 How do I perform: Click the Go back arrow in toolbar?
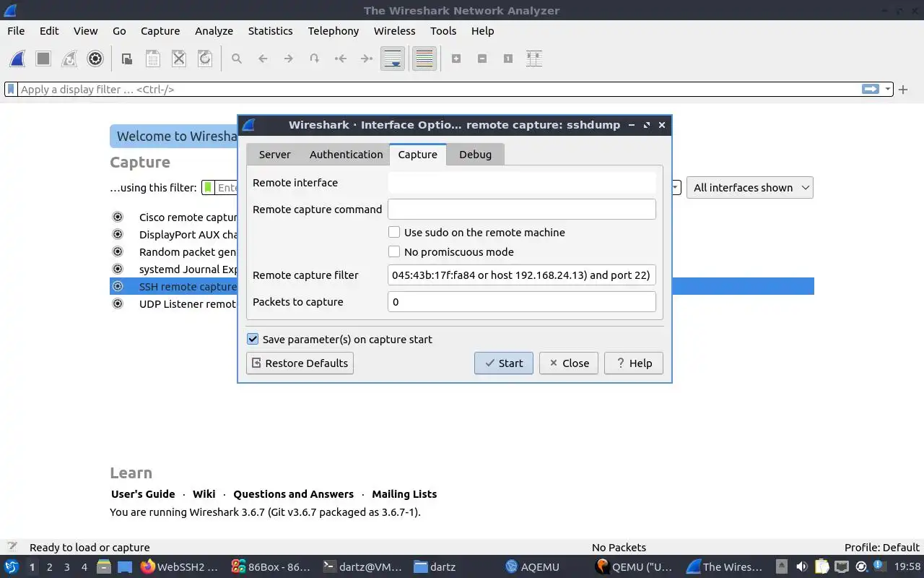click(x=263, y=59)
